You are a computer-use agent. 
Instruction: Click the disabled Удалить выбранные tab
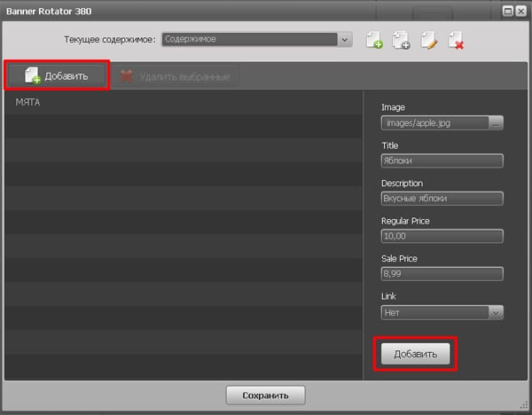coord(174,77)
